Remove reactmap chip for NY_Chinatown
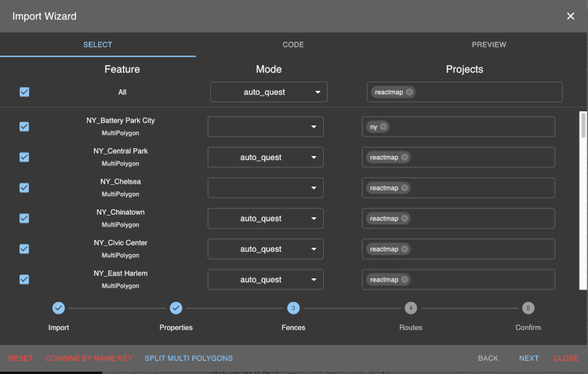The height and width of the screenshot is (374, 588). 405,219
